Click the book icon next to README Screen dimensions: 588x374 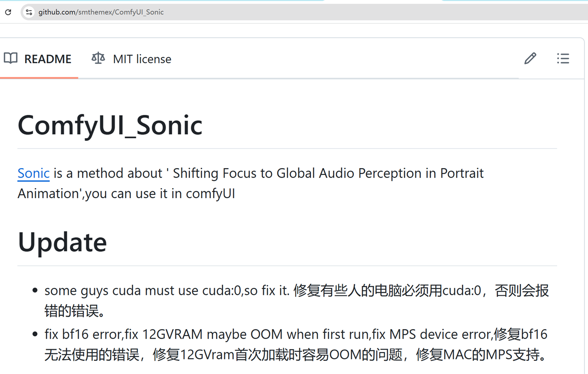pyautogui.click(x=10, y=58)
